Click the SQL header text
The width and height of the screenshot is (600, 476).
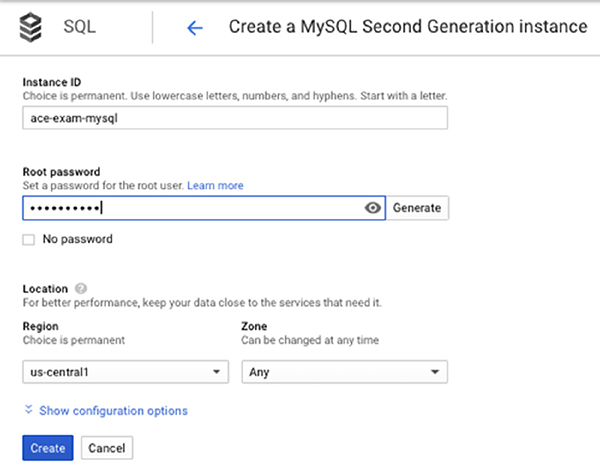pos(80,27)
